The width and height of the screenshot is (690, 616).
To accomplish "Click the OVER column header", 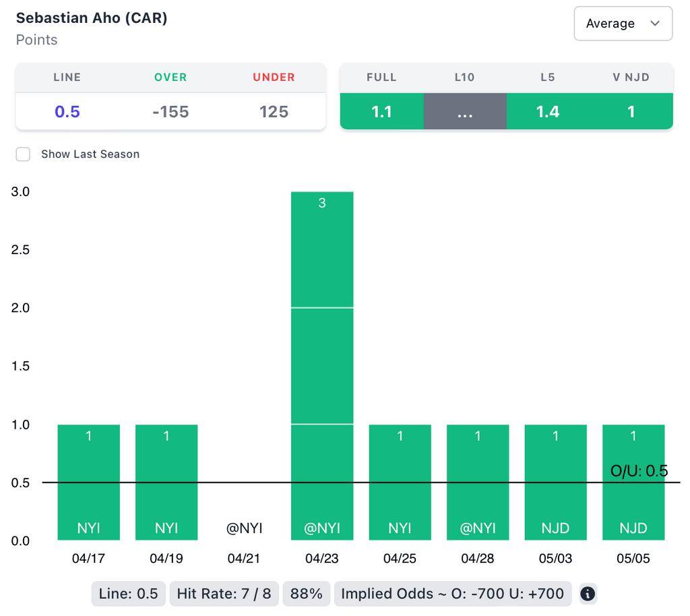I will pyautogui.click(x=170, y=78).
